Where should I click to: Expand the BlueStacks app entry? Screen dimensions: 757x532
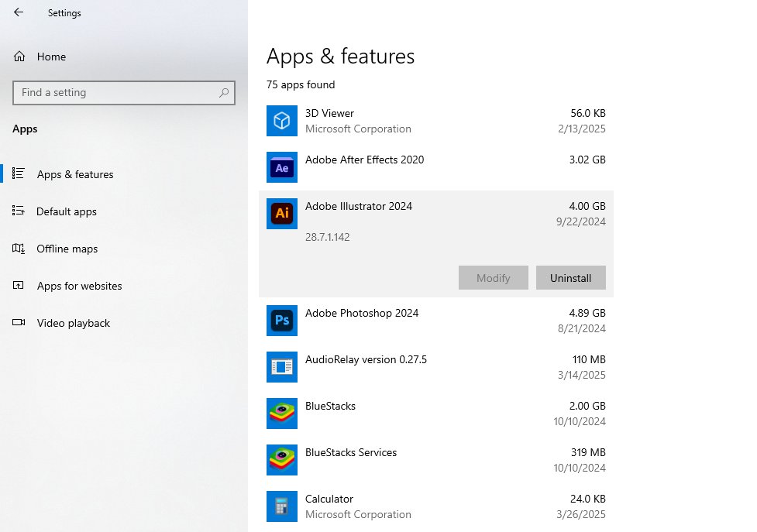click(x=435, y=414)
